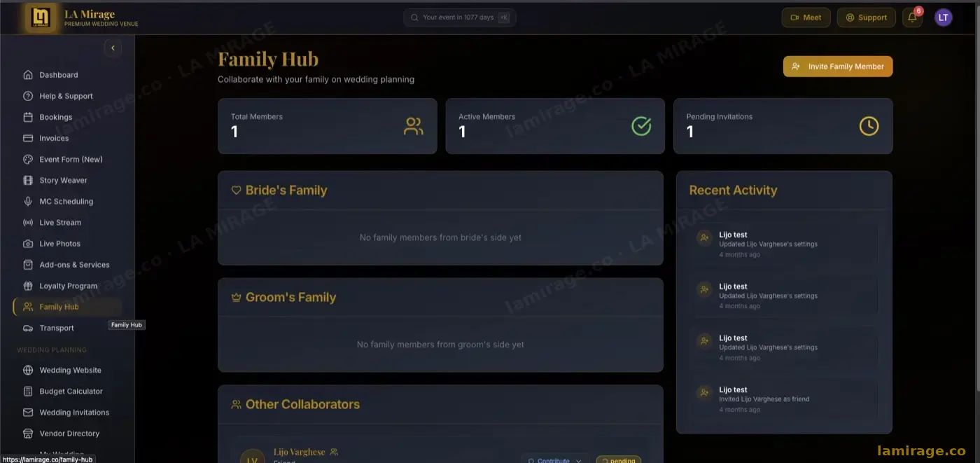Click the Groom's Family crown icon
The image size is (980, 463).
click(236, 297)
